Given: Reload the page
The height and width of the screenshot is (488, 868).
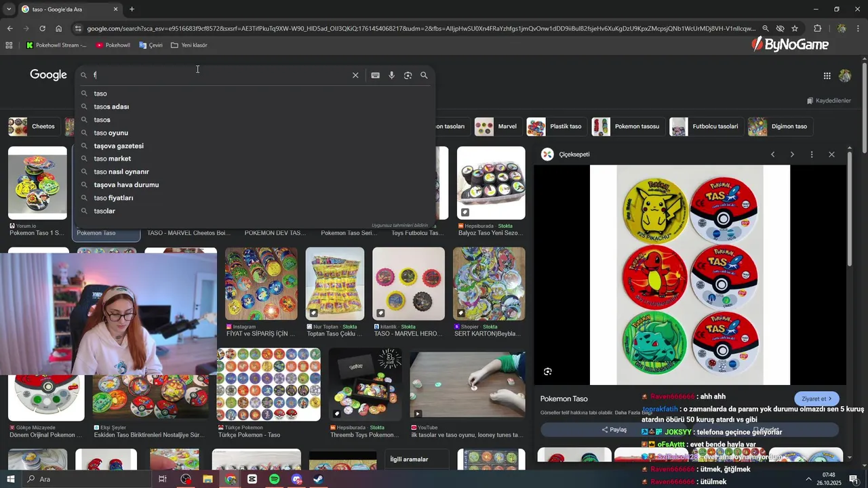Looking at the screenshot, I should (x=42, y=28).
